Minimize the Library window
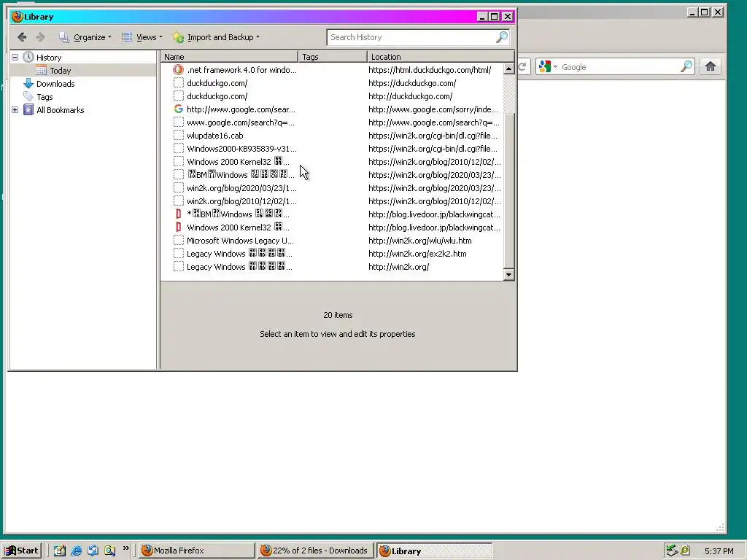 [482, 17]
